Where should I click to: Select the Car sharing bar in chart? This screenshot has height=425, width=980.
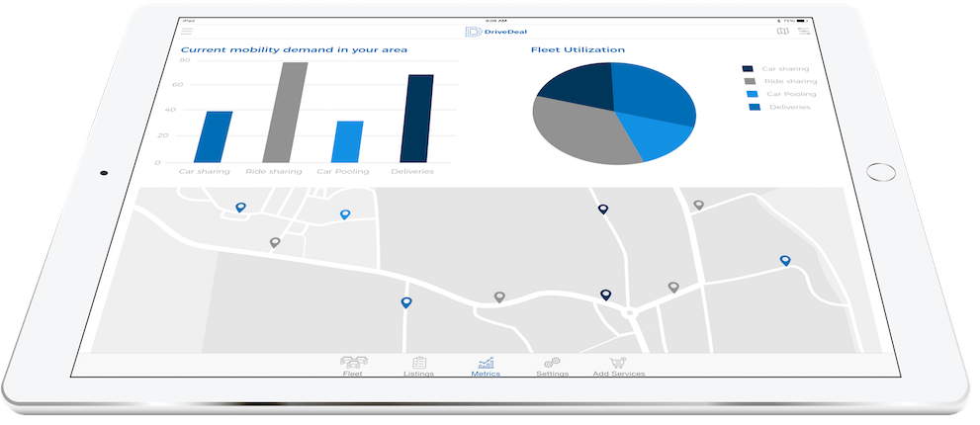214,136
